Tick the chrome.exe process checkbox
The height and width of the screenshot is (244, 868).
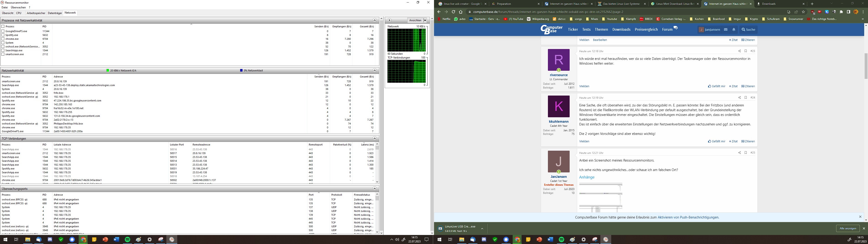(3, 39)
